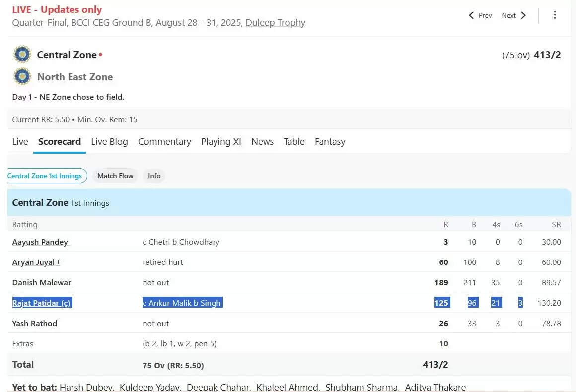Click the extras breakdown '(b 2, lb 1, w 2, pen 5)'
576x392 pixels.
(180, 343)
